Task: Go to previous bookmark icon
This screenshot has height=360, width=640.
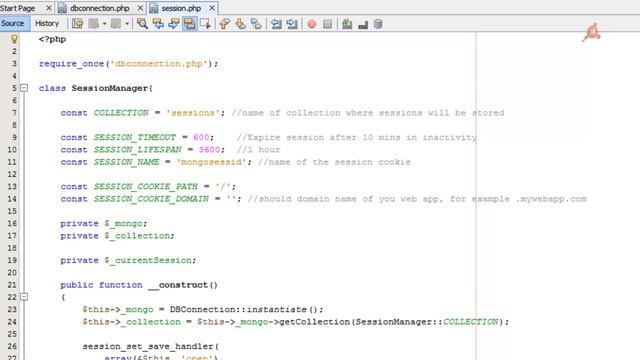Action: [224, 24]
